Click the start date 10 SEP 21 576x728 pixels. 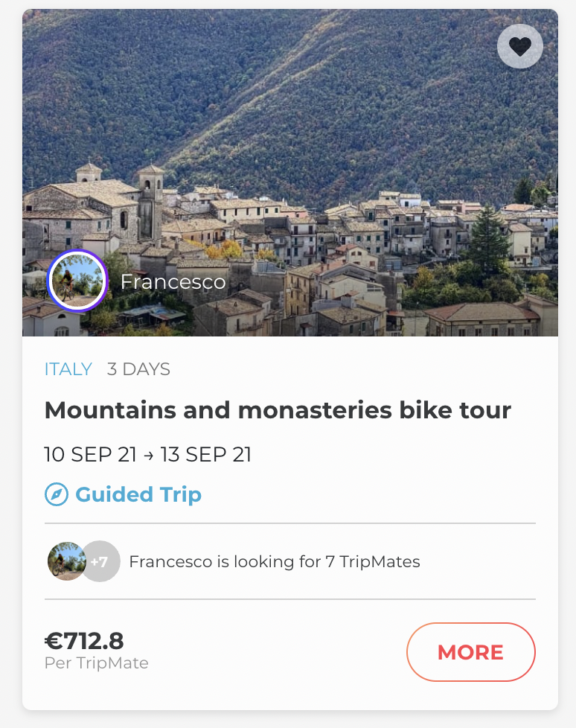click(90, 454)
